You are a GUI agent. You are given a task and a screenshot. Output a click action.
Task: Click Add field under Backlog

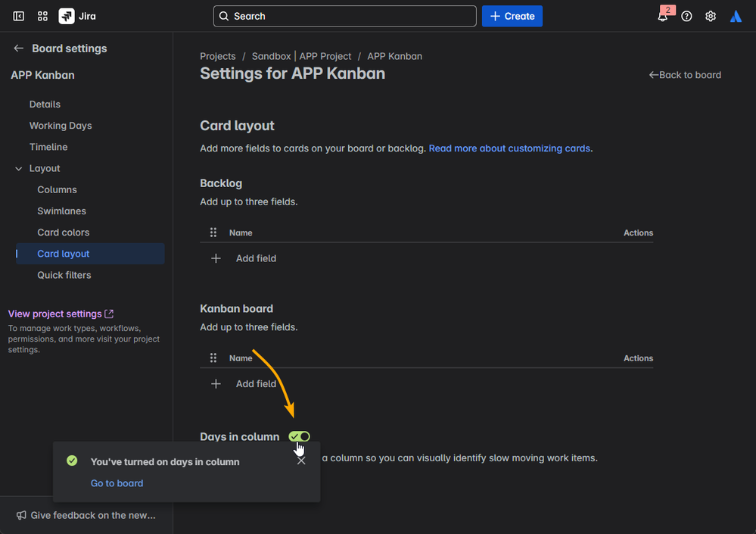256,258
